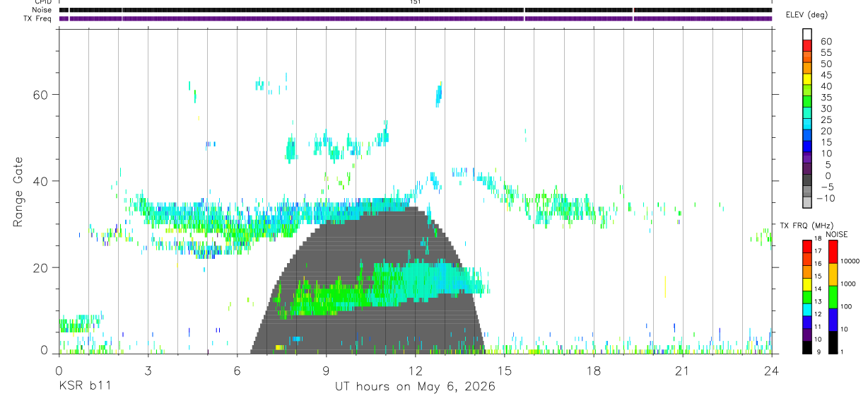Click the '60' label on ELEV colorbar

tap(826, 41)
